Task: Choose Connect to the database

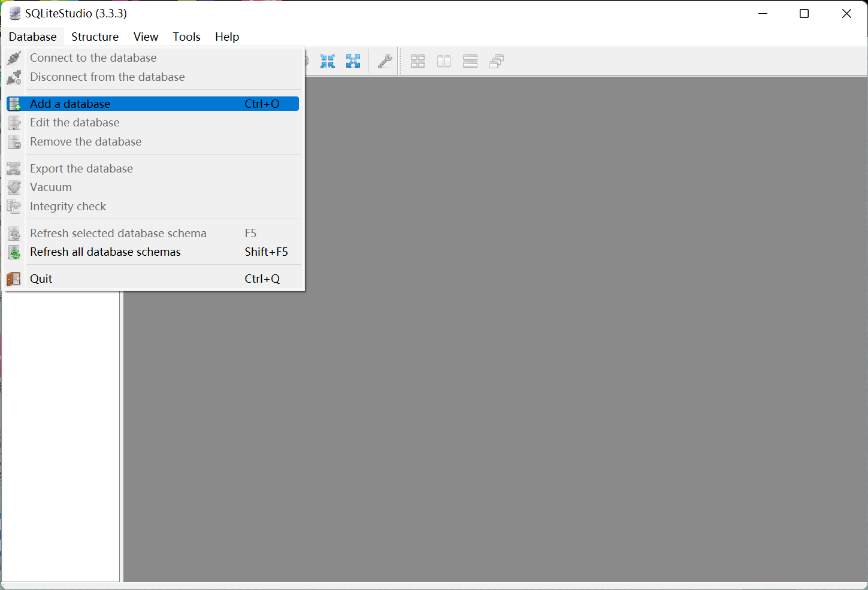Action: pos(153,58)
